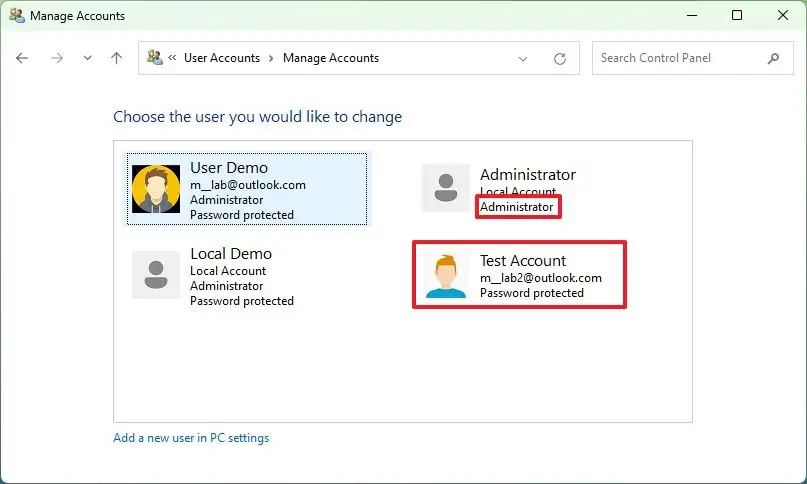Select the Local Demo account avatar
Screen dimensions: 807x484
[156, 274]
